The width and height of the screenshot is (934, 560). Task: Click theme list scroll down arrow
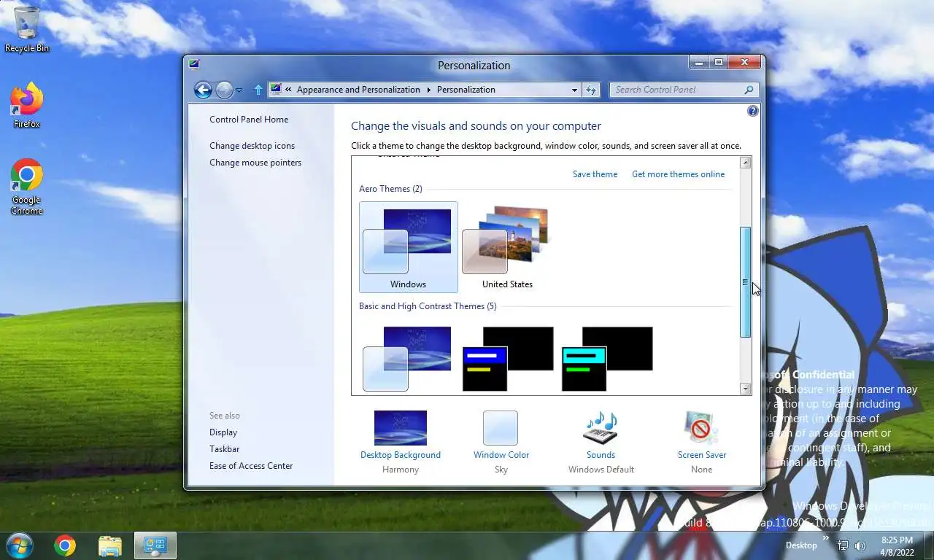[745, 389]
